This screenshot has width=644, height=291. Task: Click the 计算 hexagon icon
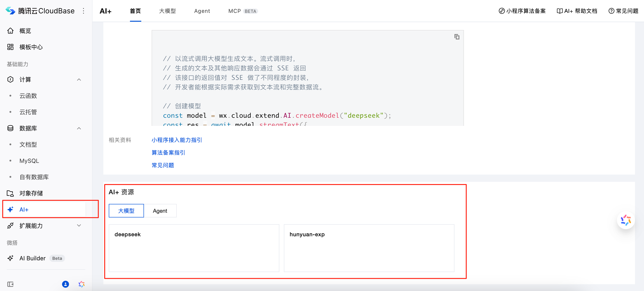click(x=10, y=79)
